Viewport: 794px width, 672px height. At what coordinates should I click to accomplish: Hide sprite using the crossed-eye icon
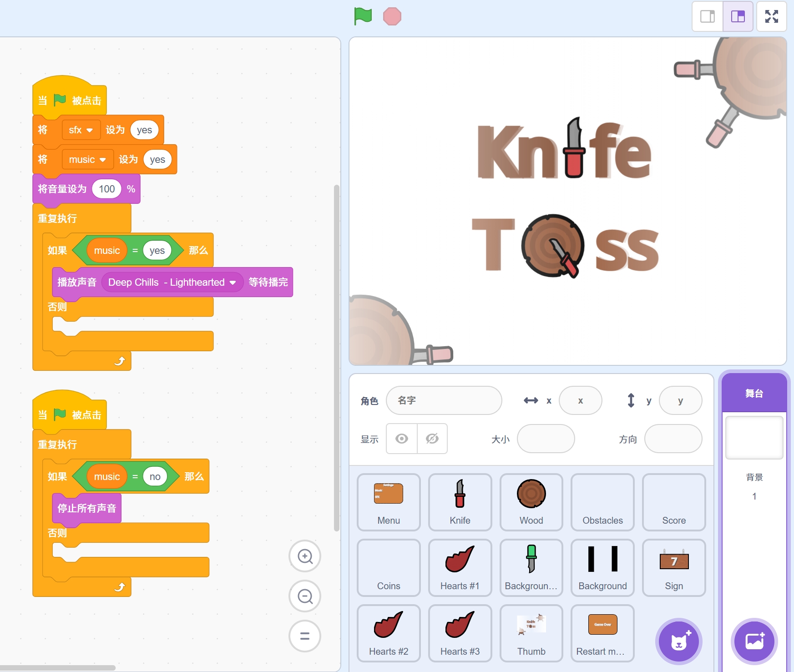click(432, 439)
